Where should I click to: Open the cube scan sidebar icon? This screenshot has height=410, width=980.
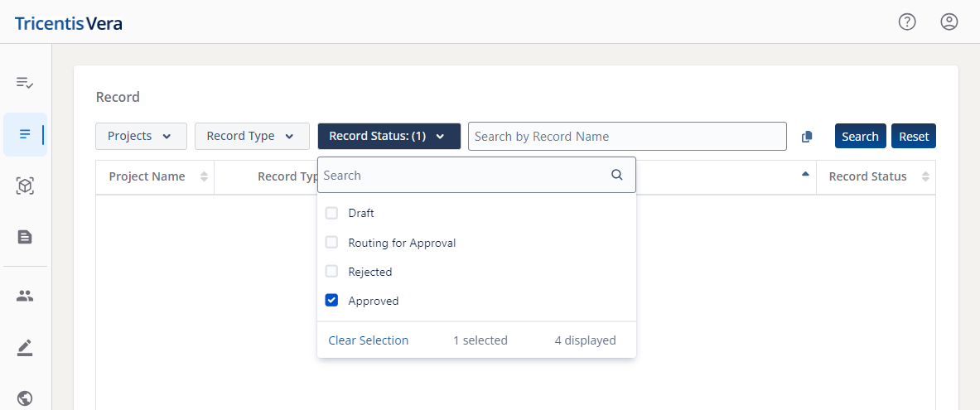25,186
